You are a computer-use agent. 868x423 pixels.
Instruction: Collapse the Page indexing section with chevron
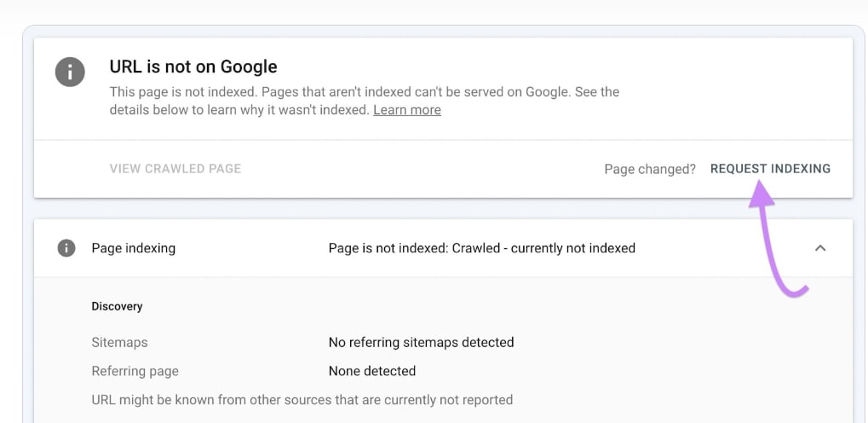tap(820, 248)
